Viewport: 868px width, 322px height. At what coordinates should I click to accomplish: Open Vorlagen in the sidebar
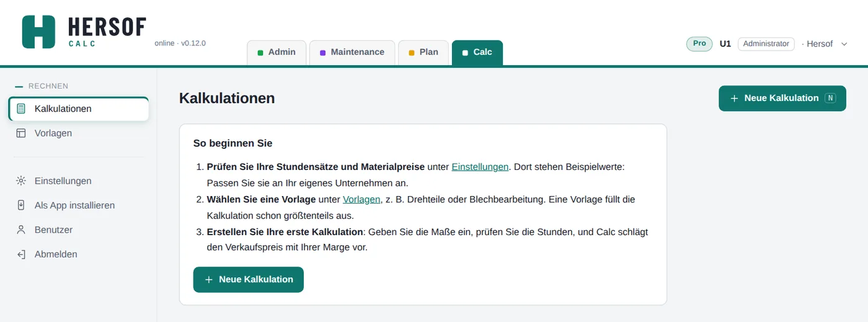79,133
